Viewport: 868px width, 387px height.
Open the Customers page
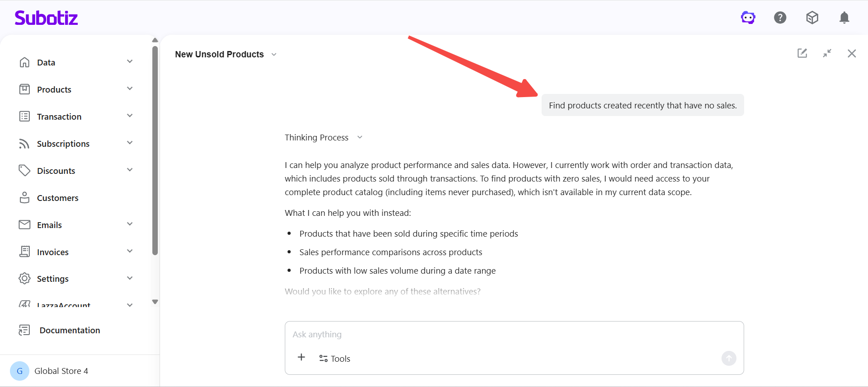57,198
